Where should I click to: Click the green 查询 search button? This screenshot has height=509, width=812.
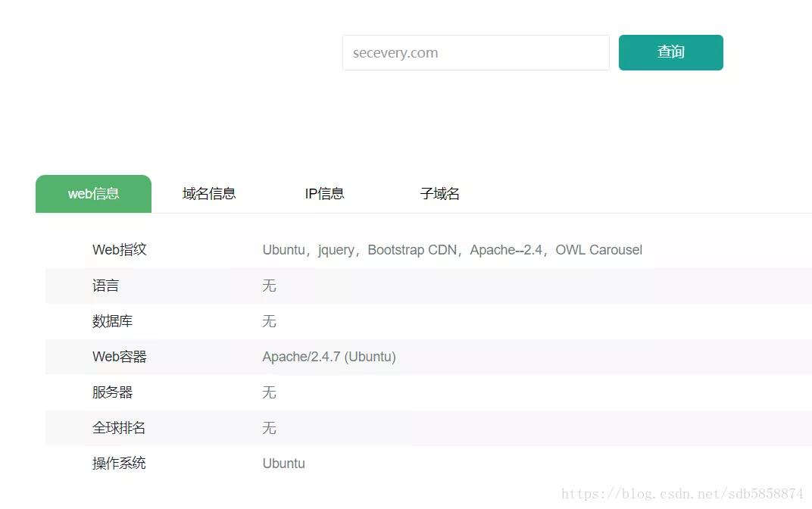tap(671, 52)
